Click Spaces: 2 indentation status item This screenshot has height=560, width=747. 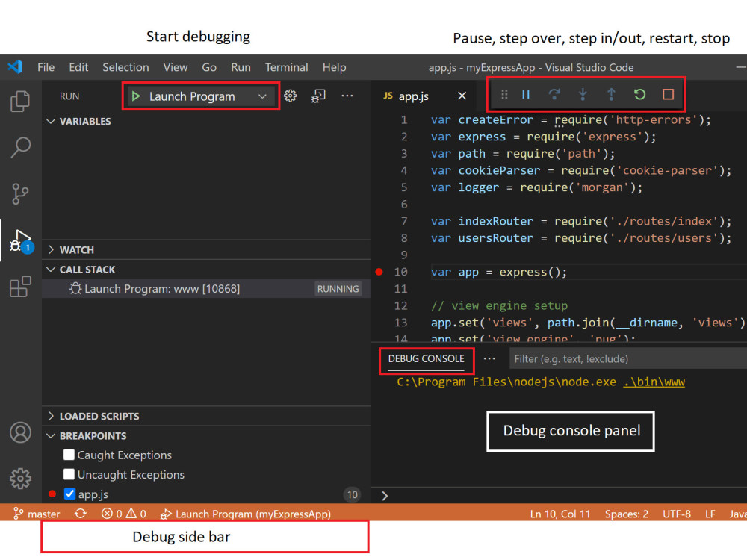tap(626, 514)
